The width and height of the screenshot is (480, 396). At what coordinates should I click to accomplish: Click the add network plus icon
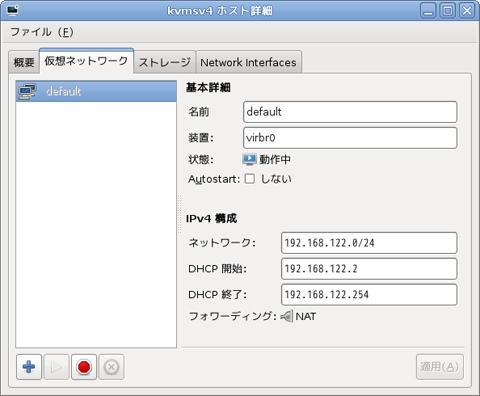click(29, 367)
